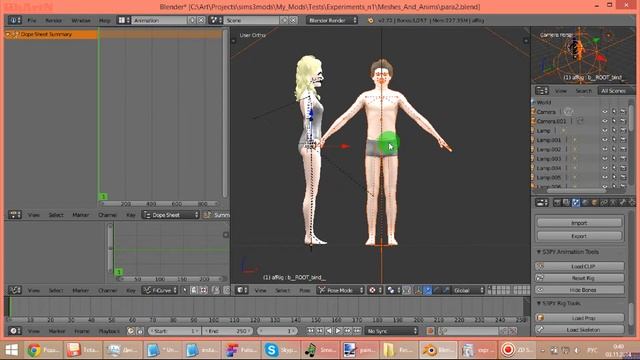Screen dimensions: 640x360
Task: Add a new scene with the plus button beside the Scene field
Action: coord(284,20)
